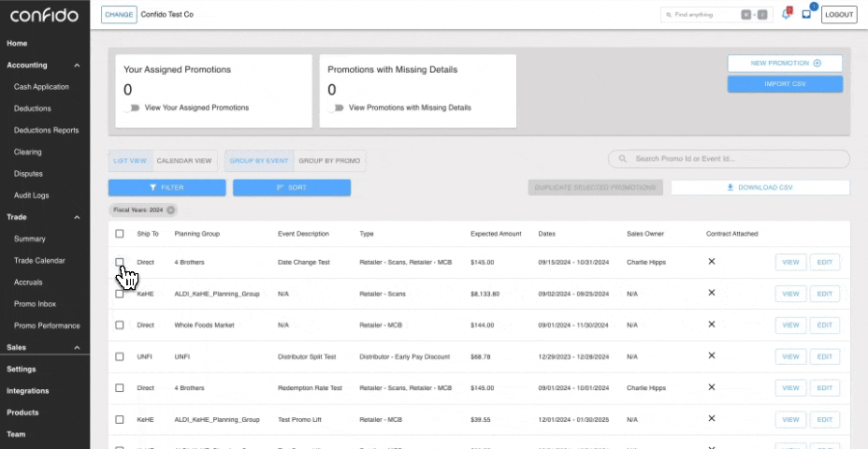Open Promo Inbox in sidebar
Image resolution: width=868 pixels, height=449 pixels.
tap(35, 304)
